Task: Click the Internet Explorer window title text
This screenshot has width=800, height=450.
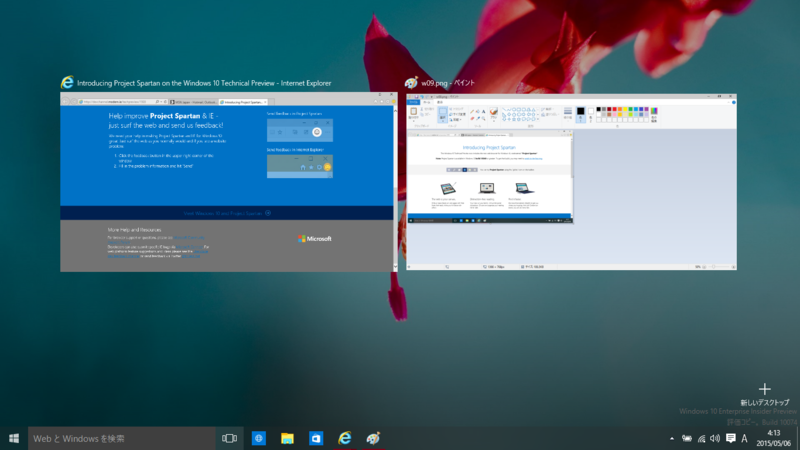Action: click(204, 83)
